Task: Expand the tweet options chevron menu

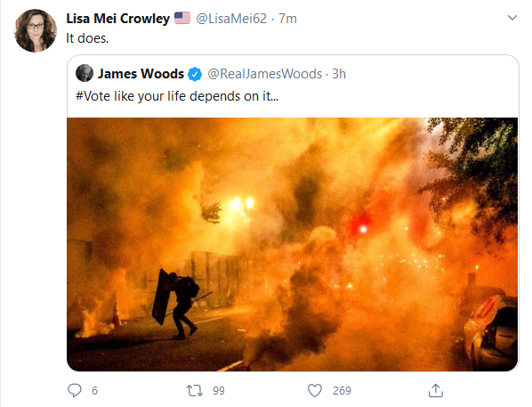Action: coord(512,17)
